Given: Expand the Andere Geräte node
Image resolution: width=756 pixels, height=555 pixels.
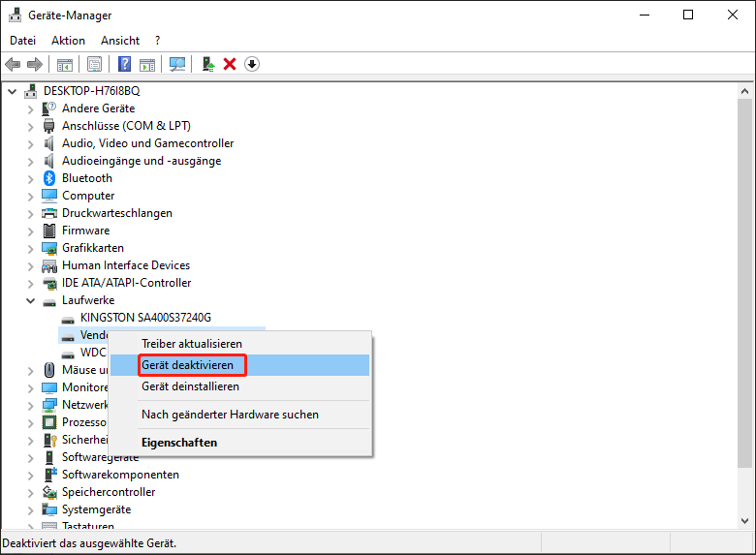Looking at the screenshot, I should [30, 109].
